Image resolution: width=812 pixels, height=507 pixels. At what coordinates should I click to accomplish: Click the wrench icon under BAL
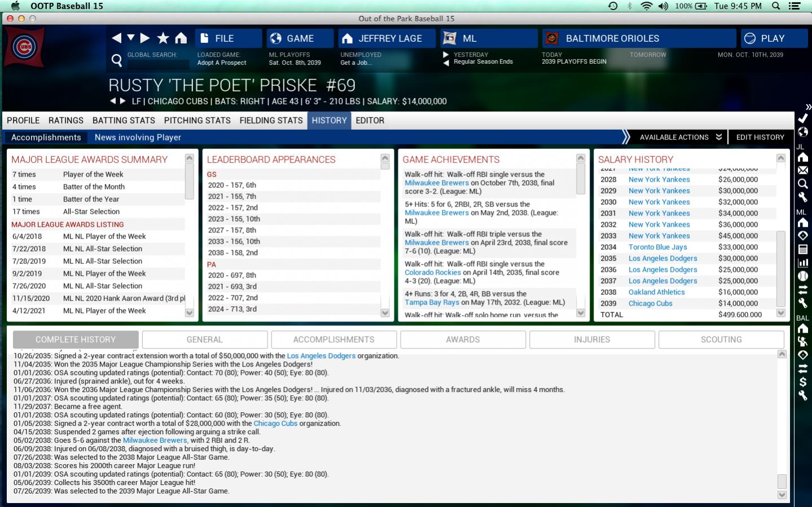[x=803, y=396]
